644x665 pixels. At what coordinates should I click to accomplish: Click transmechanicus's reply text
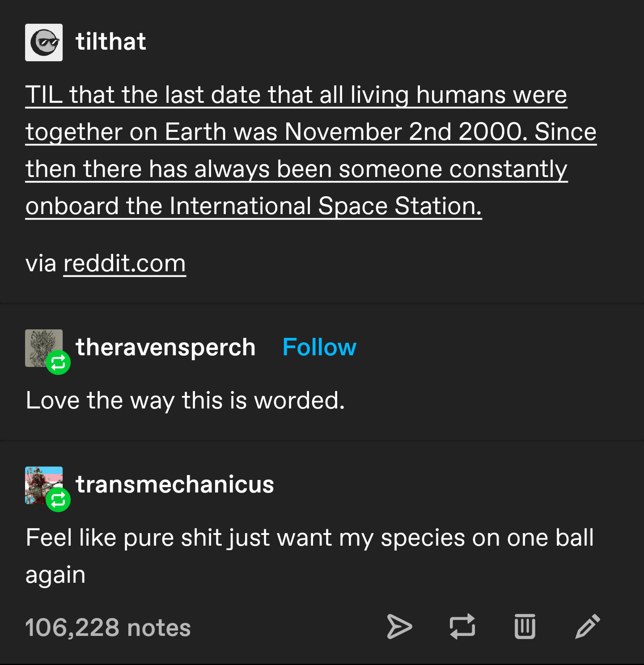[x=309, y=538]
